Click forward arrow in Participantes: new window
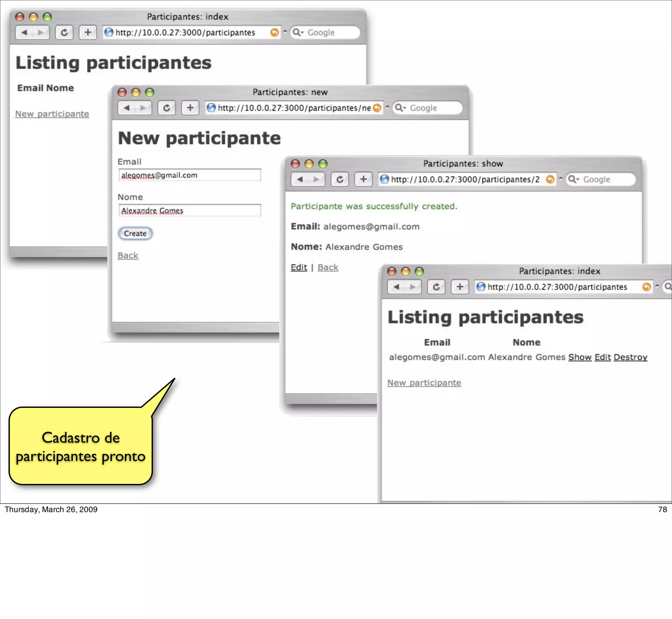 [143, 108]
